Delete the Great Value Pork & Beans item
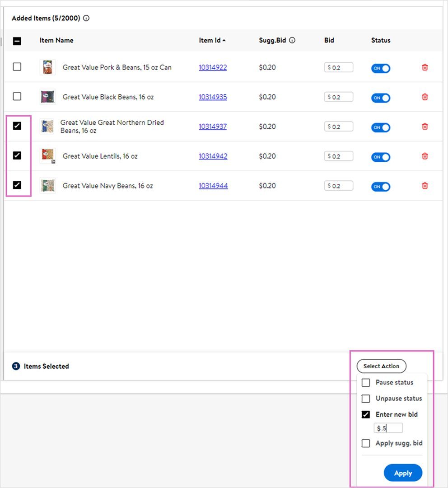 (425, 67)
